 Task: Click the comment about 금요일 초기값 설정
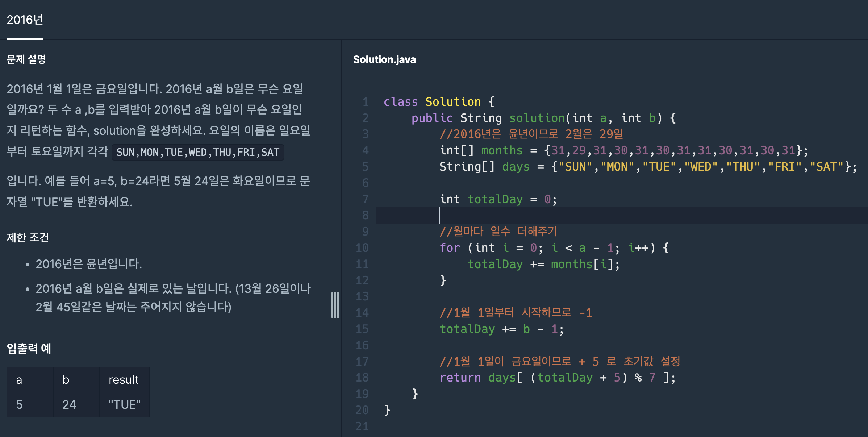pyautogui.click(x=560, y=361)
